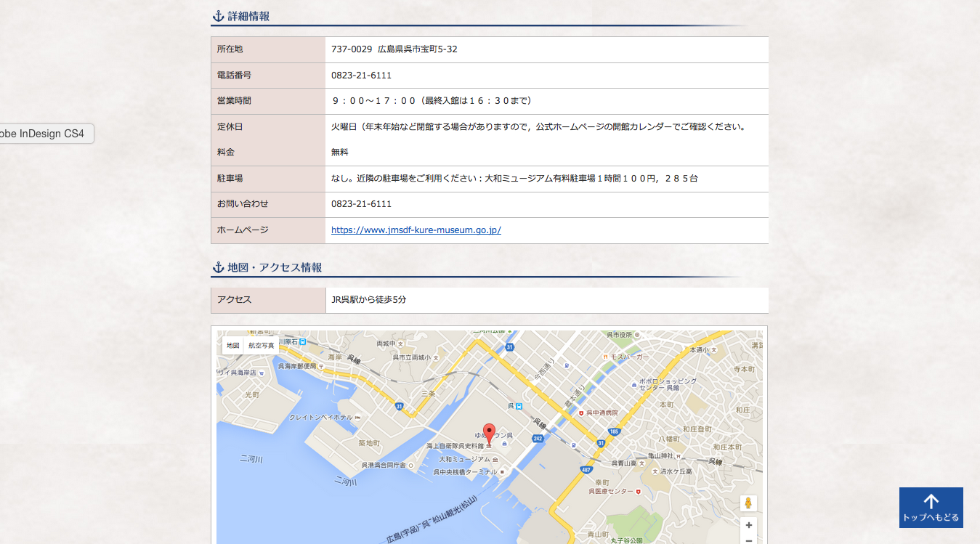Click the 火曜日 closed-day description text
This screenshot has height=544, width=980.
click(x=539, y=126)
